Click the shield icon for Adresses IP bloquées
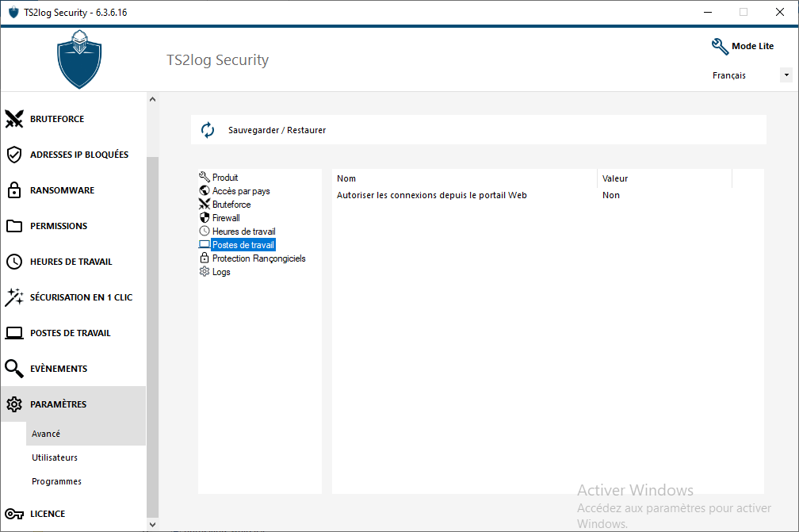Viewport: 799px width, 532px height. pyautogui.click(x=14, y=155)
